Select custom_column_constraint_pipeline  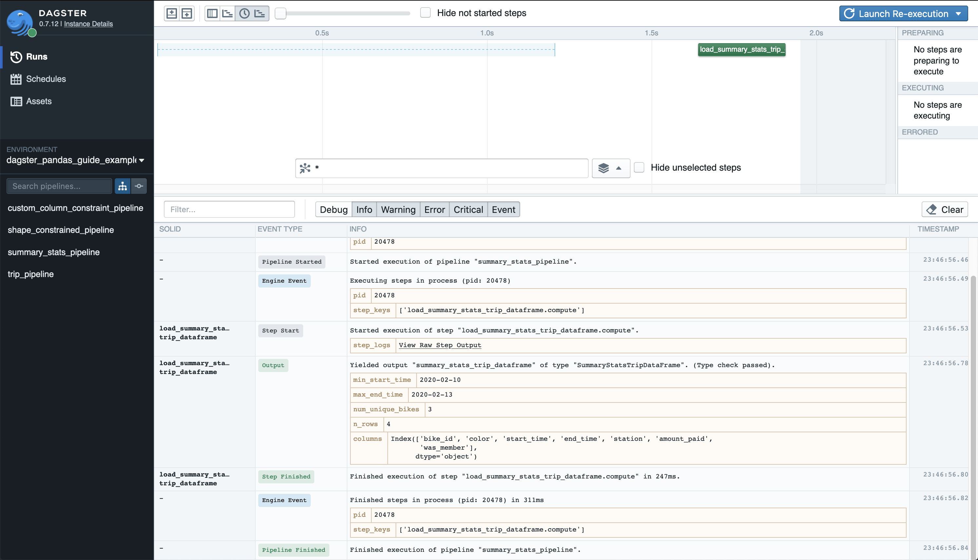coord(75,208)
